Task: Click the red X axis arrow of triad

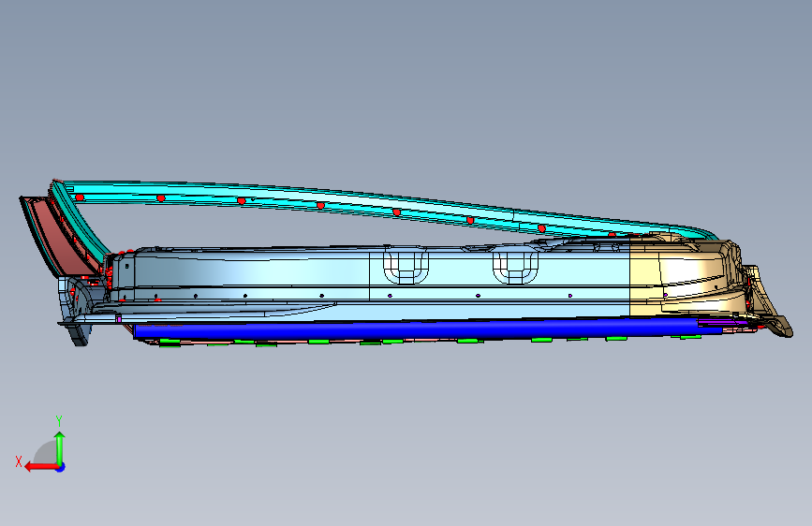Action: tap(40, 467)
